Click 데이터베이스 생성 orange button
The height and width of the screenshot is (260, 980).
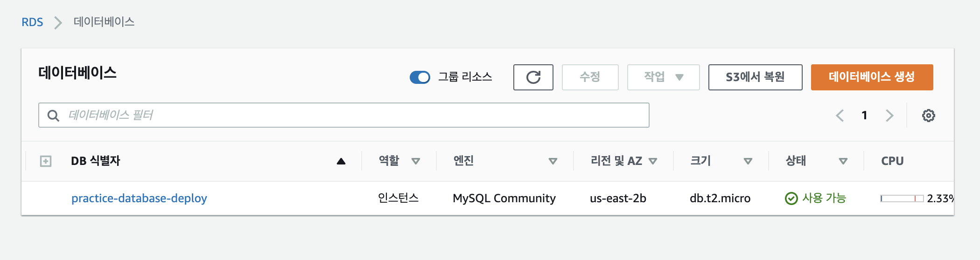(872, 77)
